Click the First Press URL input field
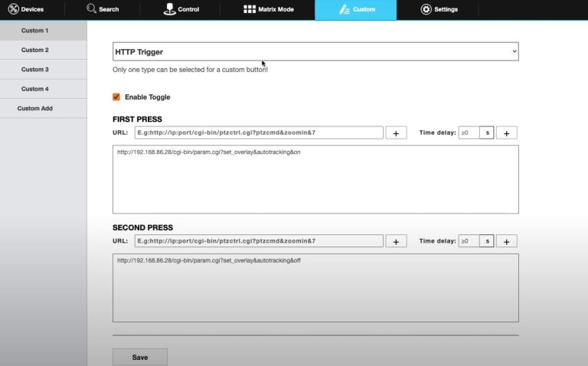Screen dimensions: 588x366 (259, 133)
